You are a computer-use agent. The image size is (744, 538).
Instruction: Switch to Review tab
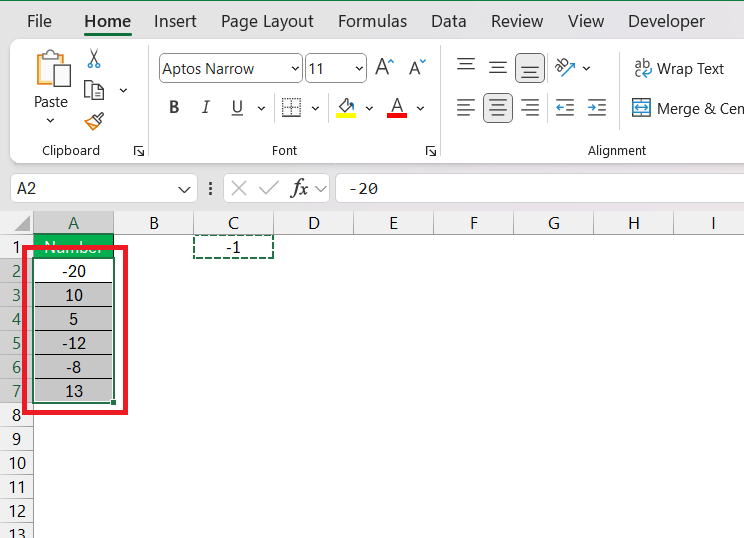coord(517,21)
